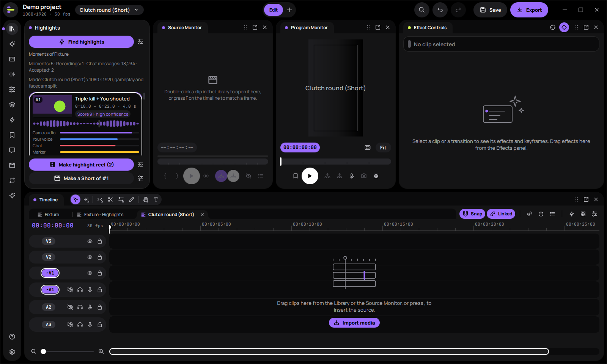Click Make highlight reel (2) button

tap(81, 165)
